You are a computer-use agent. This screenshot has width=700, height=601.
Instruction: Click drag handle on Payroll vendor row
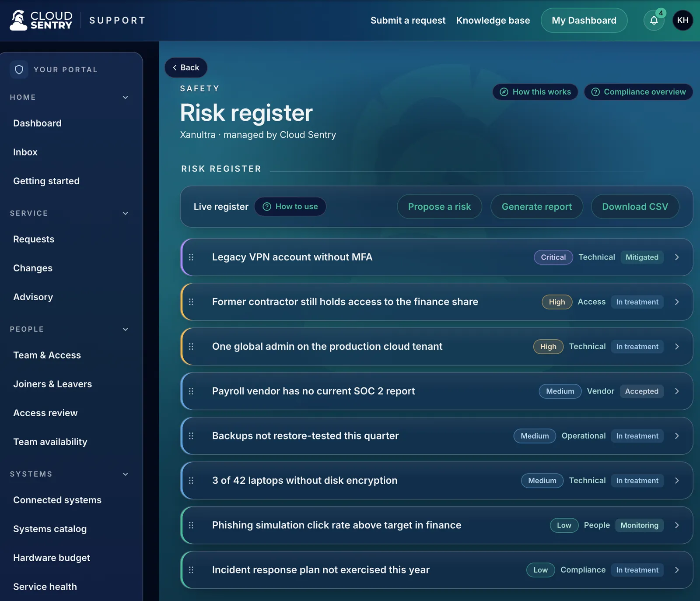[x=191, y=391]
